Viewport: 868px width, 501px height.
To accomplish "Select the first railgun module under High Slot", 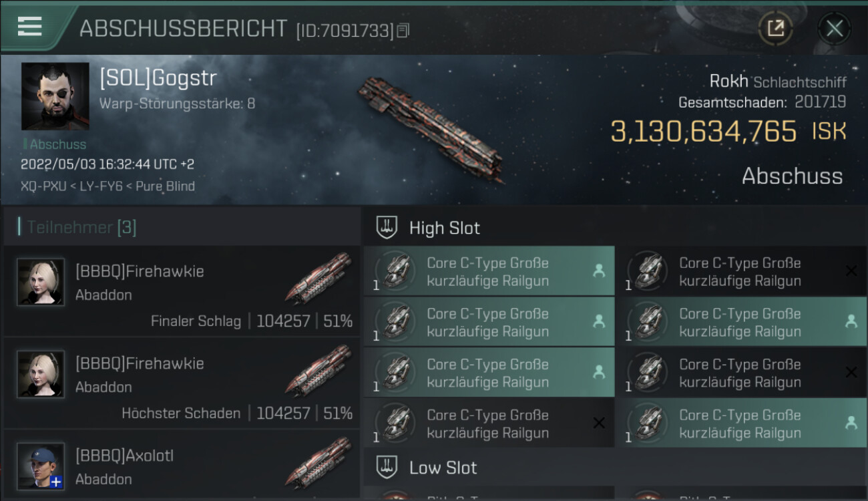I will click(489, 271).
